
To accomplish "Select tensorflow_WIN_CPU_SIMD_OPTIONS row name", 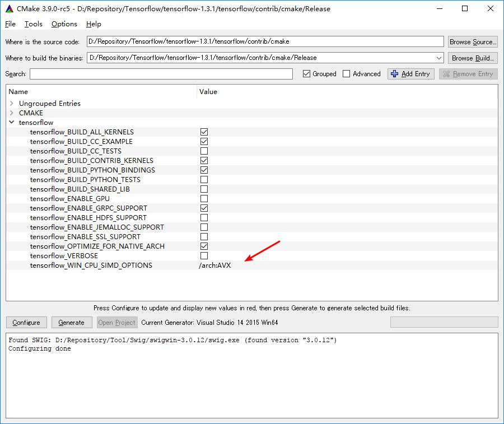I will [x=91, y=265].
